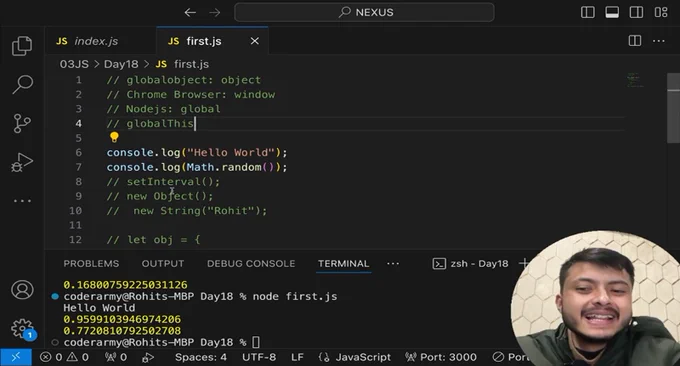Open the Accounts icon

point(22,290)
